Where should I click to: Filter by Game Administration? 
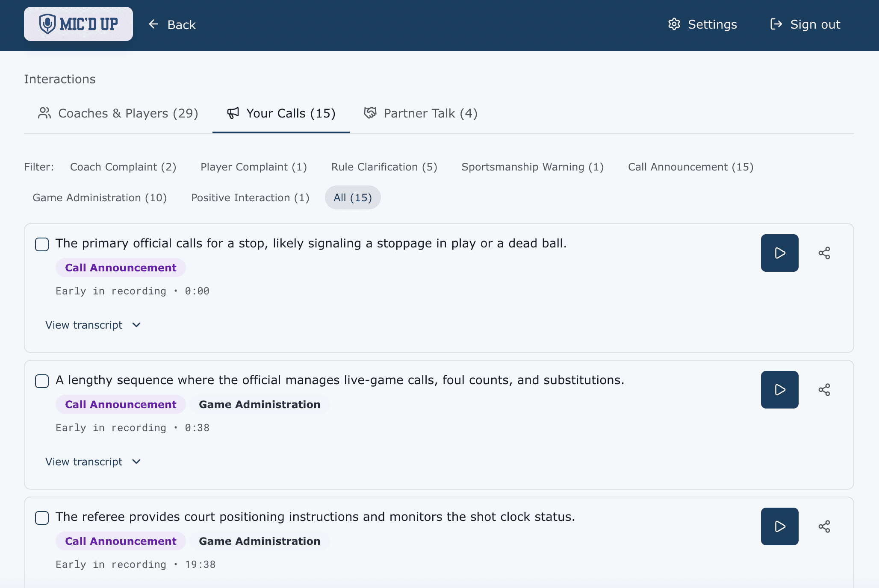point(100,197)
